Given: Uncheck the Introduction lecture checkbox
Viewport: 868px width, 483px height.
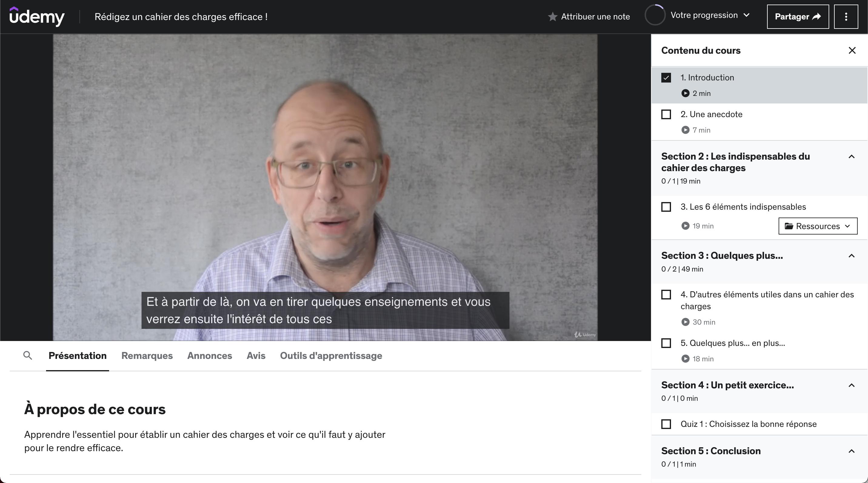Looking at the screenshot, I should click(666, 78).
